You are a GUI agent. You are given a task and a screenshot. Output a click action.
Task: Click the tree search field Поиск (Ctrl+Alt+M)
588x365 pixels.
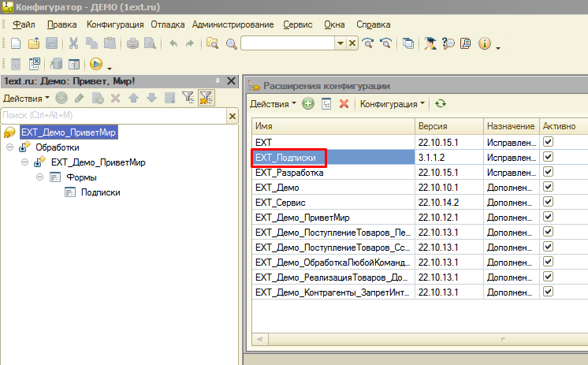(114, 116)
